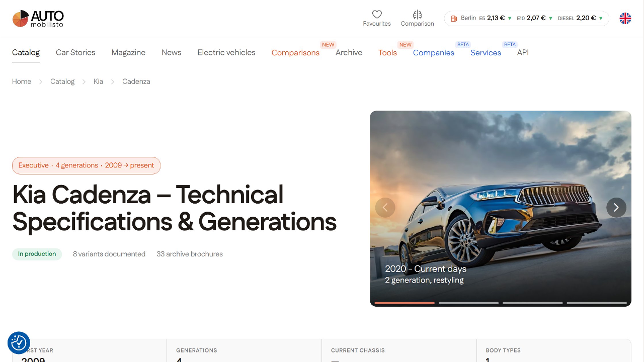This screenshot has width=644, height=362.
Task: Open the API page
Action: [x=523, y=52]
